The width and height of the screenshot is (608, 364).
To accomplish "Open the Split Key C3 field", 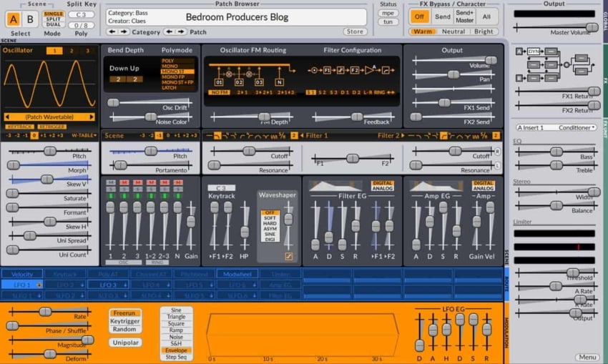I will pos(81,14).
